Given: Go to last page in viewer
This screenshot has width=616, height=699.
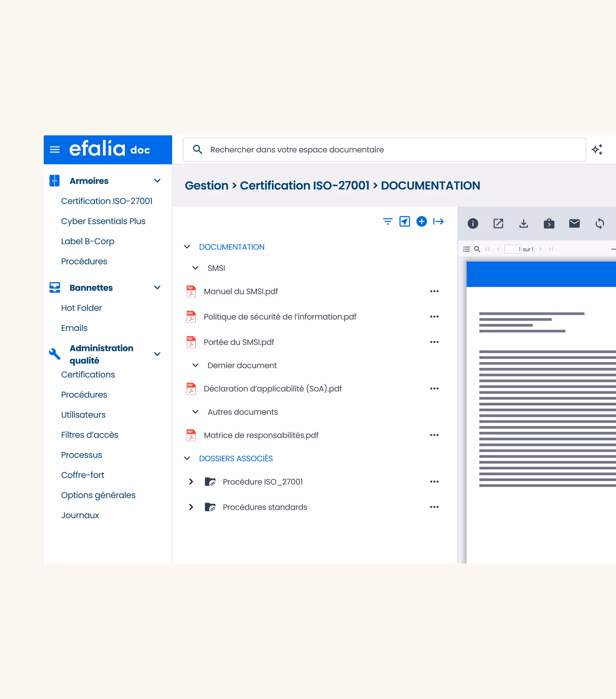Looking at the screenshot, I should click(551, 249).
